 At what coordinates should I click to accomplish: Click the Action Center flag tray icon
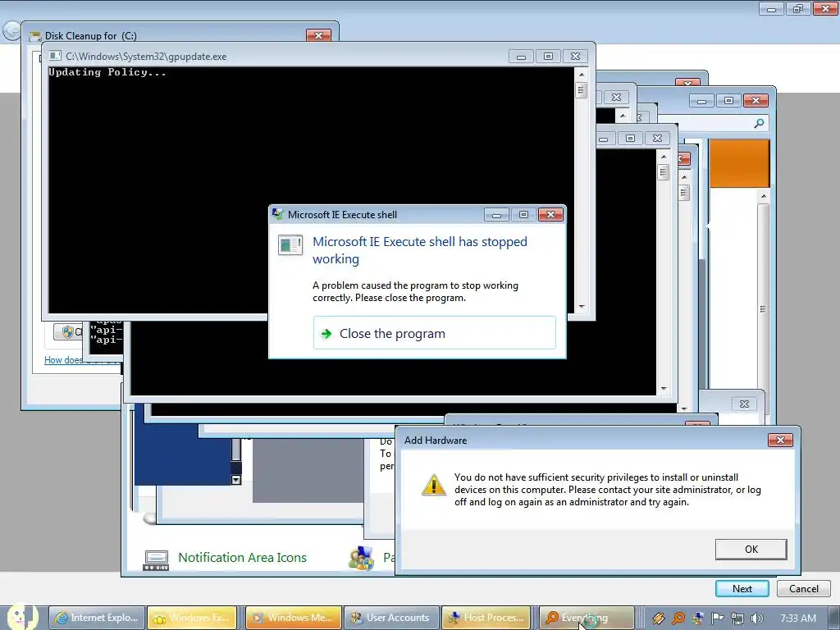point(717,619)
